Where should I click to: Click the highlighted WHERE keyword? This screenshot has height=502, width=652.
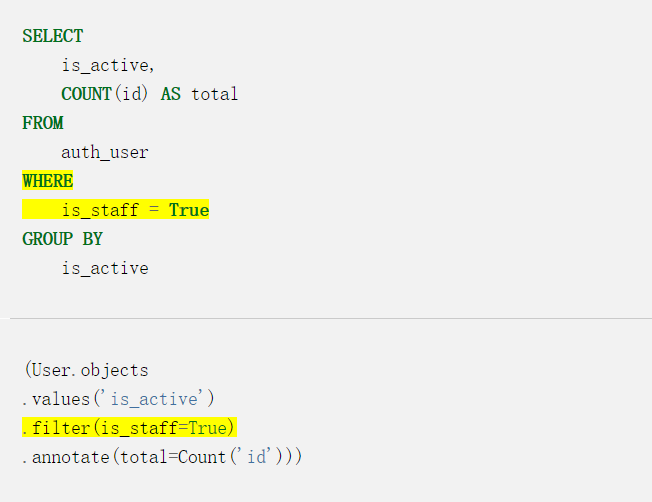[x=47, y=181]
